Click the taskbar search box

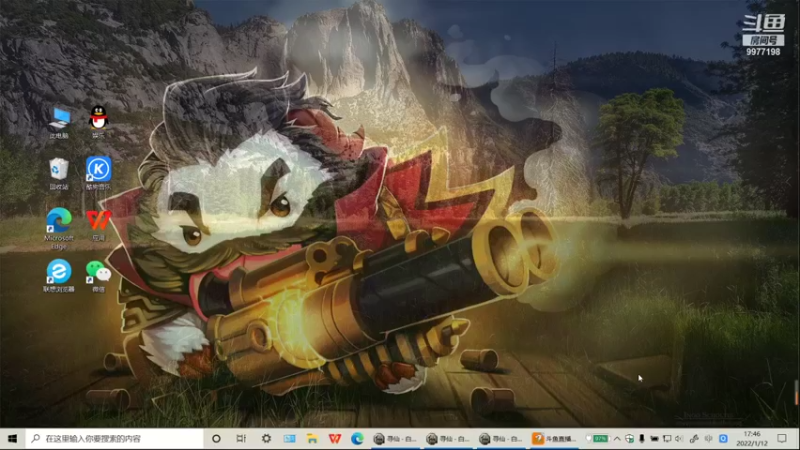[114, 438]
